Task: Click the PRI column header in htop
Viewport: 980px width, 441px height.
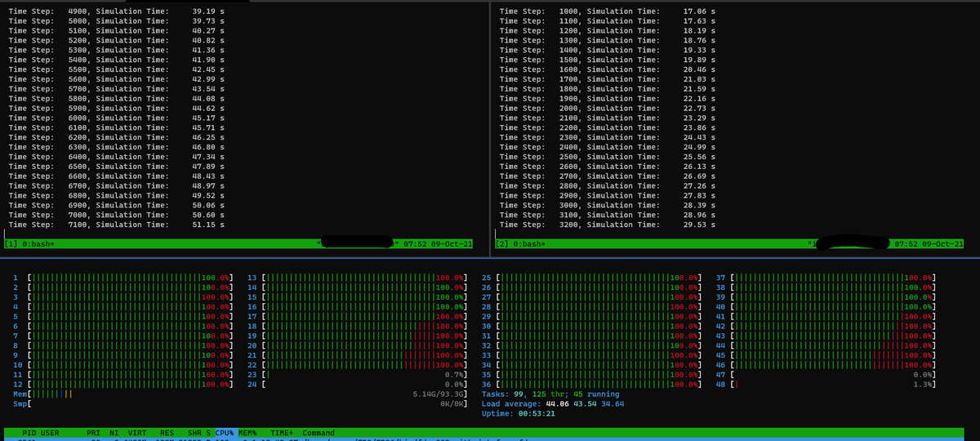Action: tap(93, 433)
